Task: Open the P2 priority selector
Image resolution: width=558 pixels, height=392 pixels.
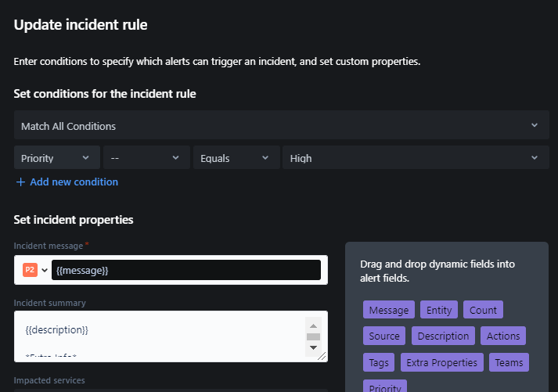Action: click(x=35, y=270)
